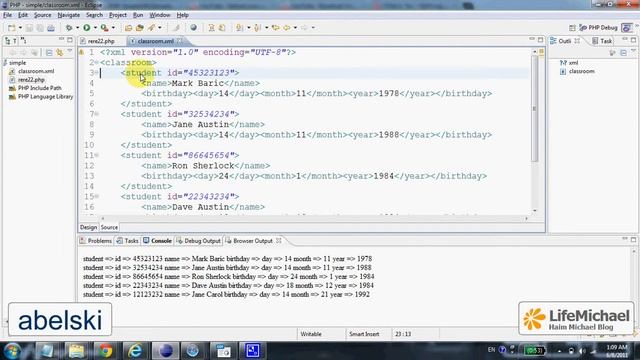
Task: Click the New PHP project folder icon
Action: coord(128,28)
